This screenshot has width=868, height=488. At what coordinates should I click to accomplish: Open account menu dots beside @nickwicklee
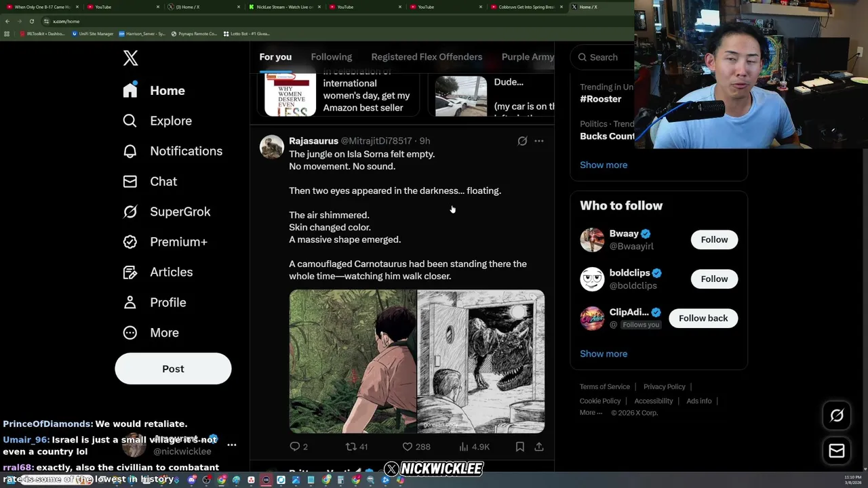pos(232,445)
